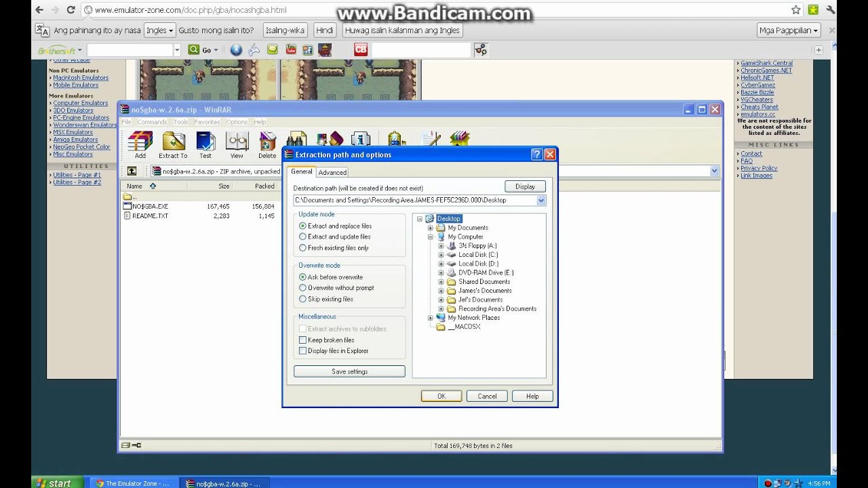Click the Isaling-wika translate button

tap(285, 30)
